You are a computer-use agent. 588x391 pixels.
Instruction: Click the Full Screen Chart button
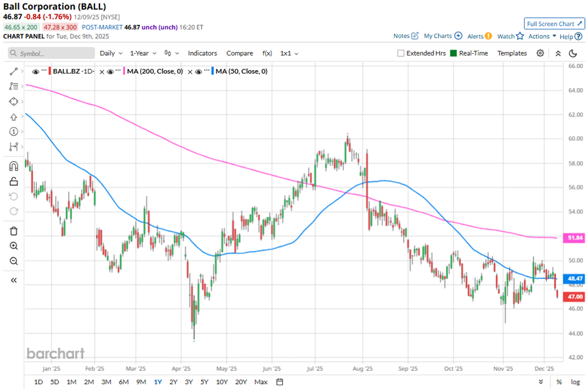[x=554, y=24]
